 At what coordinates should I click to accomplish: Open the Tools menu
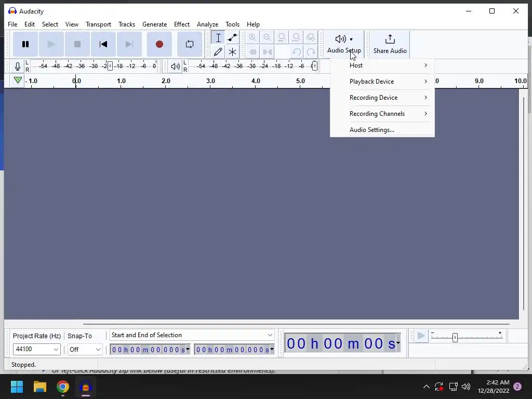[x=232, y=24]
